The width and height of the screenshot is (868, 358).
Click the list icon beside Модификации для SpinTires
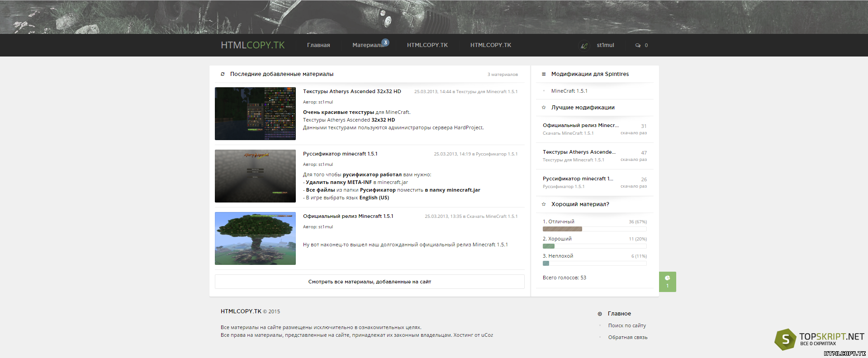[544, 74]
